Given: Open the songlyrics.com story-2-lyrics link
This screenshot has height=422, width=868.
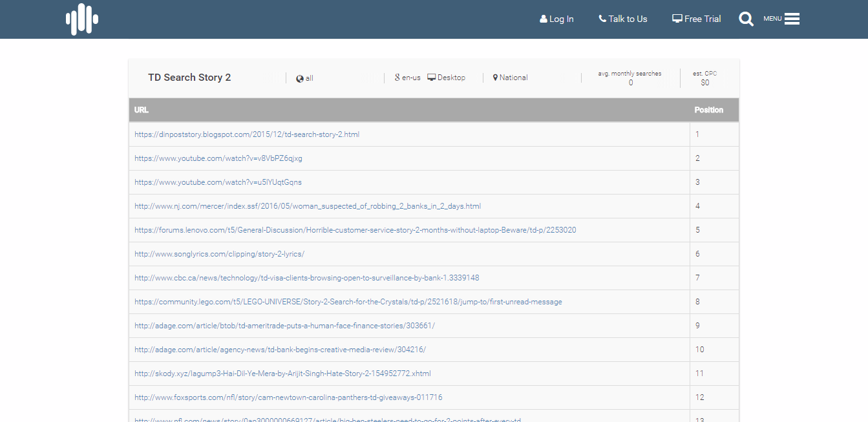Looking at the screenshot, I should coord(219,254).
